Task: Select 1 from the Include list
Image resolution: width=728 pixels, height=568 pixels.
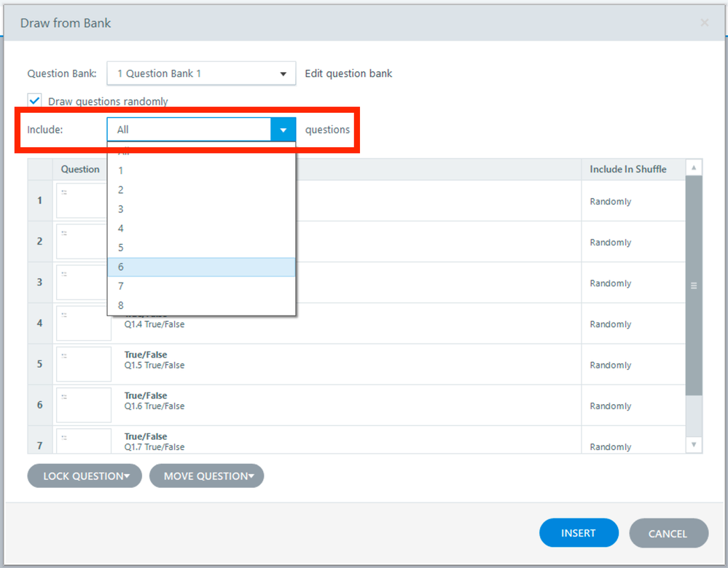Action: 201,171
